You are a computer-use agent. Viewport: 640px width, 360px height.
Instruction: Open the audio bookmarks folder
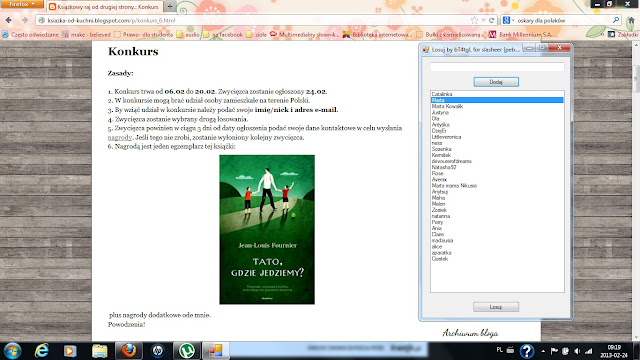[x=188, y=35]
